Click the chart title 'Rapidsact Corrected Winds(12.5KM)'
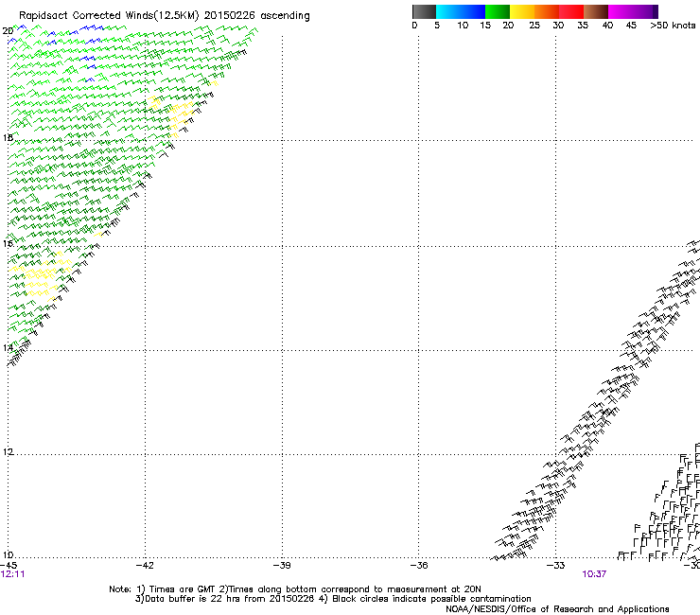700x615 pixels. 109,16
